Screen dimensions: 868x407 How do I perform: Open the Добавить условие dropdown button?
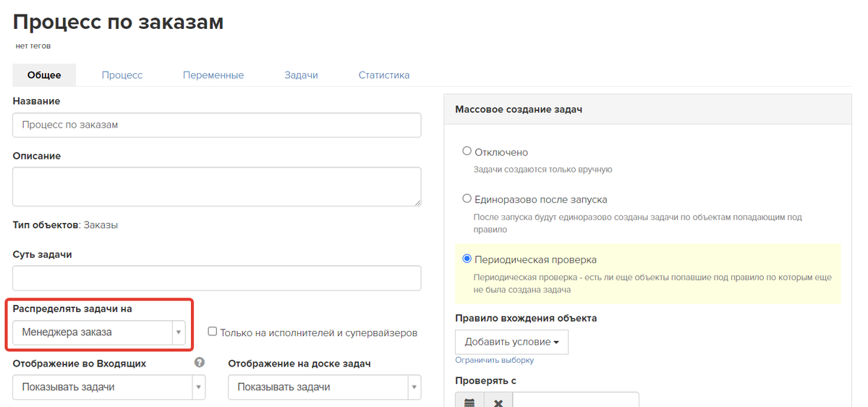tap(512, 342)
